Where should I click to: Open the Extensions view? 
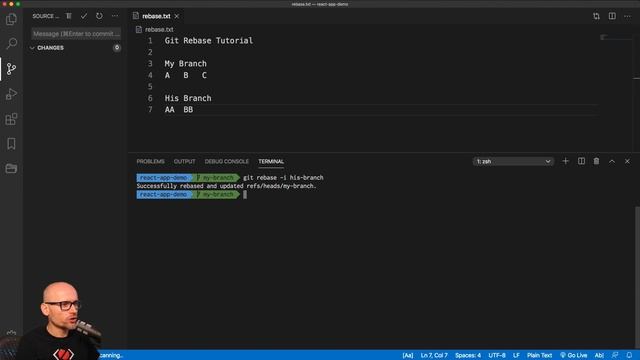coord(11,119)
